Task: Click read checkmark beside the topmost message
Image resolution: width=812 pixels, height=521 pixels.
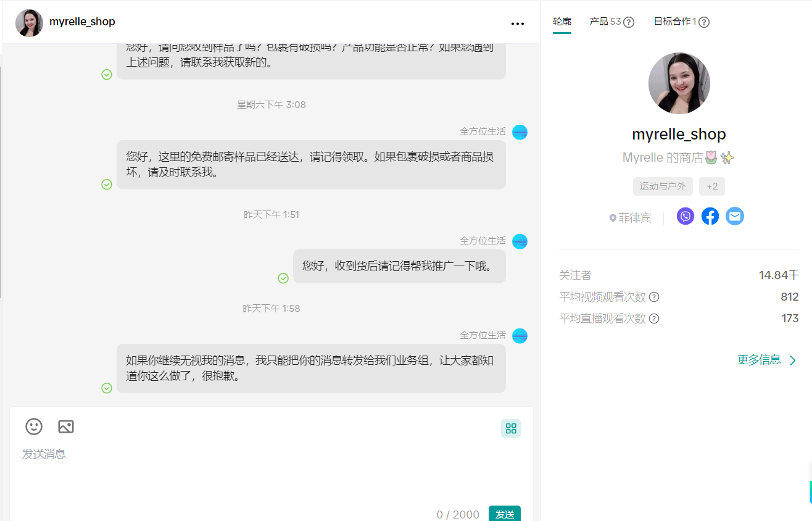Action: click(107, 74)
